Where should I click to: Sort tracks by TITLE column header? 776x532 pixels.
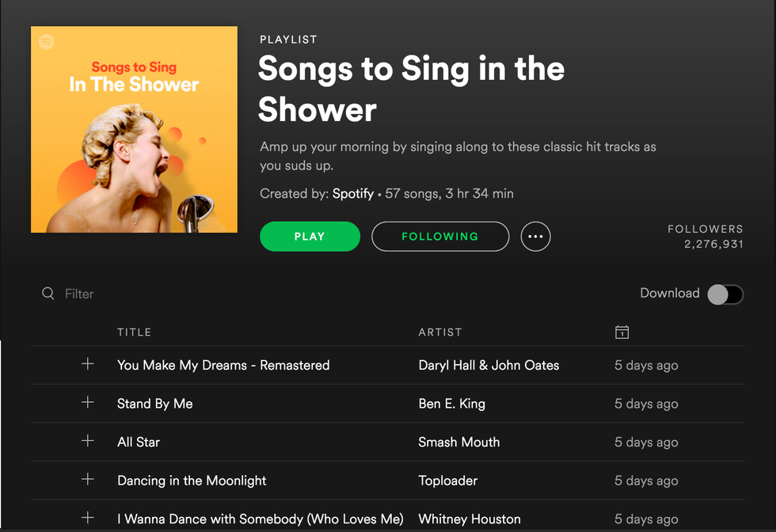coord(134,332)
